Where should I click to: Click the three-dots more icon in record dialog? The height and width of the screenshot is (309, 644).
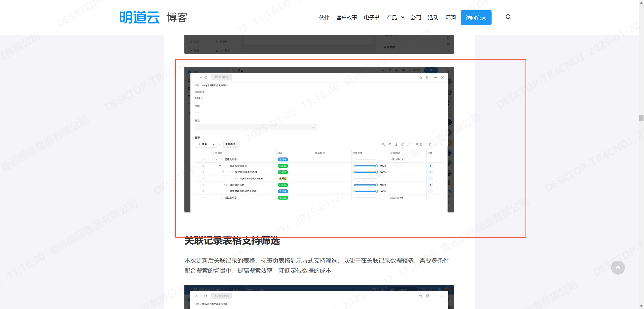click(x=435, y=77)
